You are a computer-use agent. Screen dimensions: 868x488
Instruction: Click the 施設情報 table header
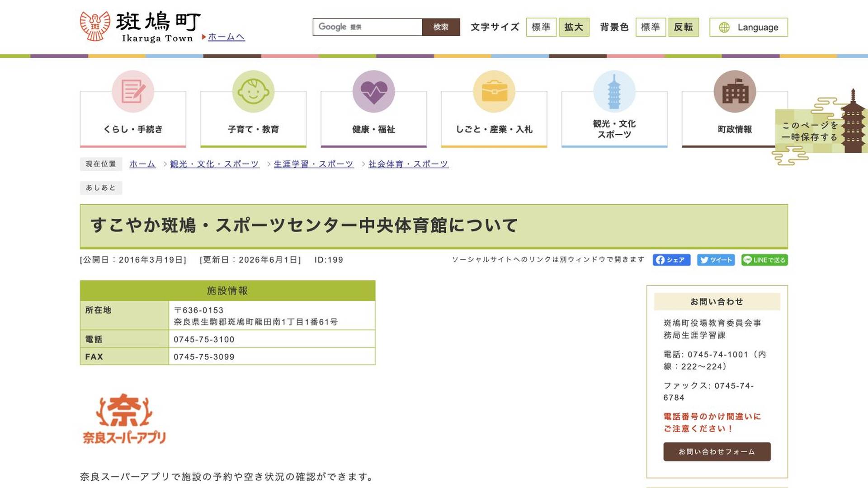point(227,291)
